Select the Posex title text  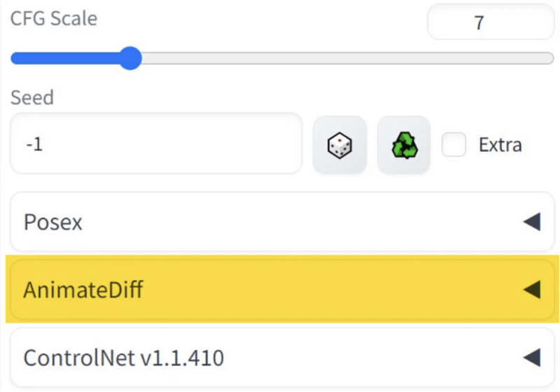coord(53,223)
